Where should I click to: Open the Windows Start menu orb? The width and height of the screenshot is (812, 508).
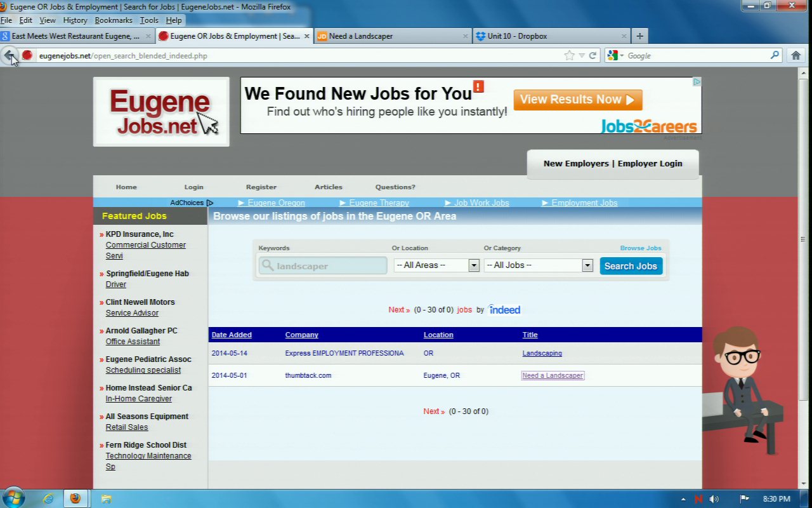pos(13,498)
